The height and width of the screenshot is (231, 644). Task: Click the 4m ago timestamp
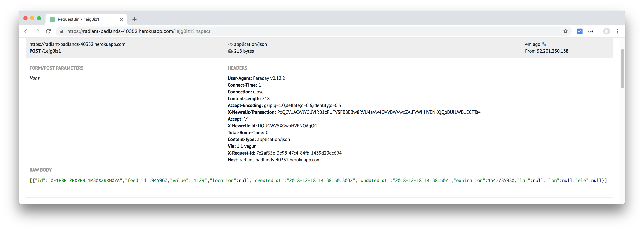click(532, 44)
